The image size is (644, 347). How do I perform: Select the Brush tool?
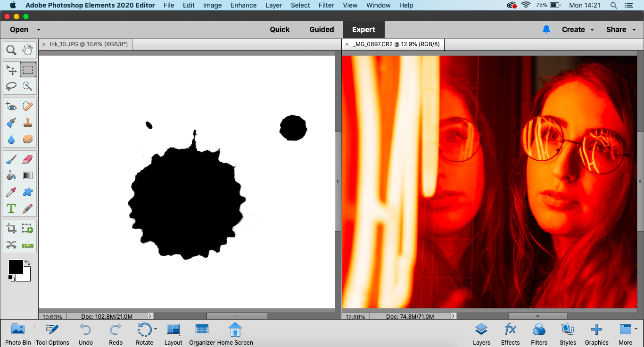11,159
